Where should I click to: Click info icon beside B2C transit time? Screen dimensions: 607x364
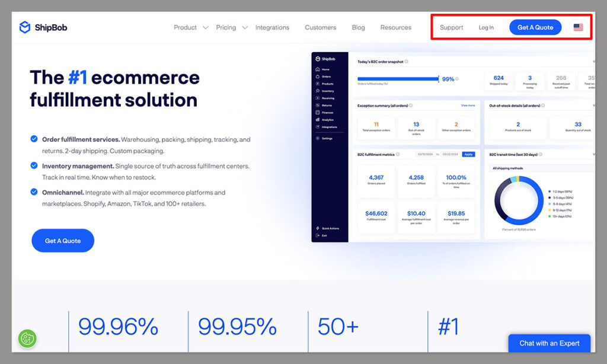pyautogui.click(x=540, y=154)
